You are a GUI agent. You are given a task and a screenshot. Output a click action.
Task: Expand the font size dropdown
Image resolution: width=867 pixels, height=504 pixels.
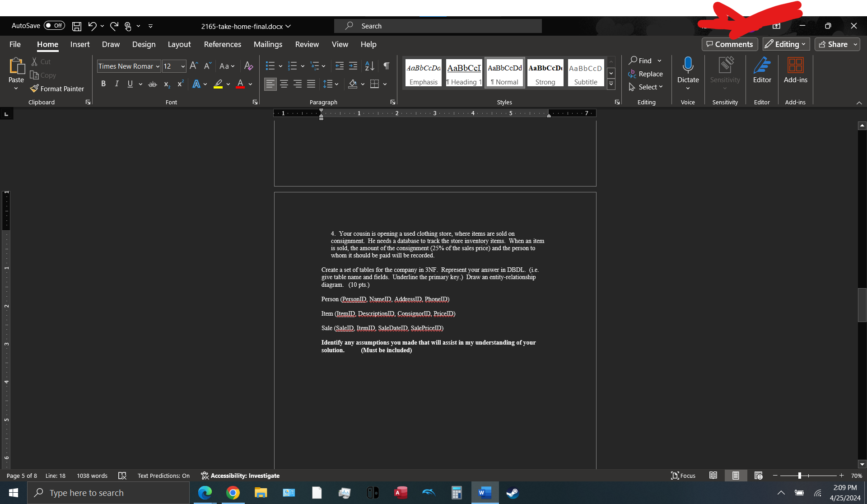[183, 66]
